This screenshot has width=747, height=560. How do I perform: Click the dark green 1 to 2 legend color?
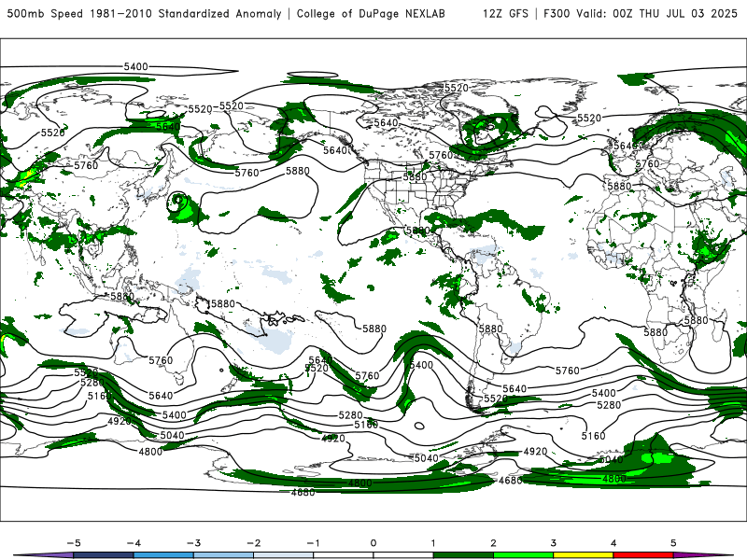click(x=463, y=555)
